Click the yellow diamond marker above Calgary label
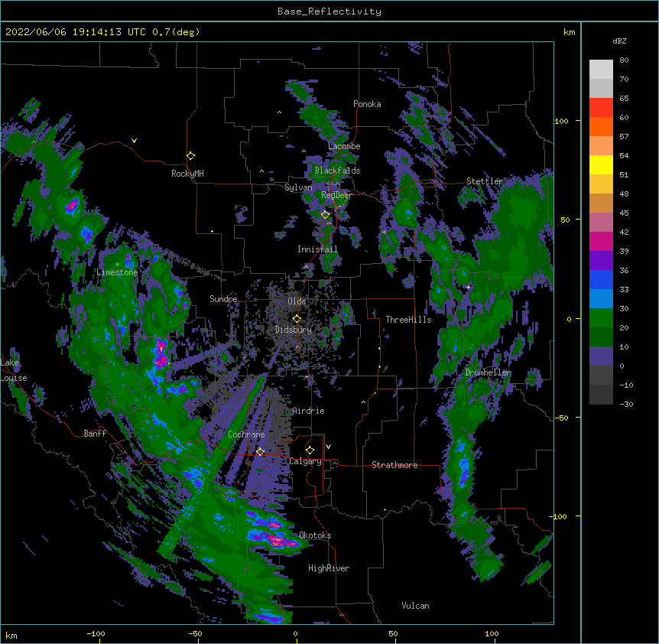Screen dimensions: 659x644 click(x=310, y=450)
